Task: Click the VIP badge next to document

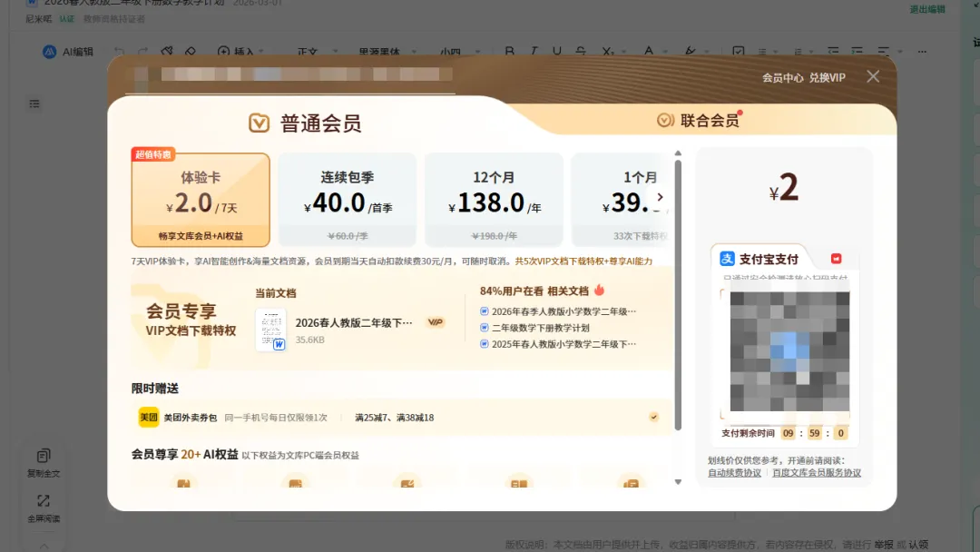Action: pos(435,322)
